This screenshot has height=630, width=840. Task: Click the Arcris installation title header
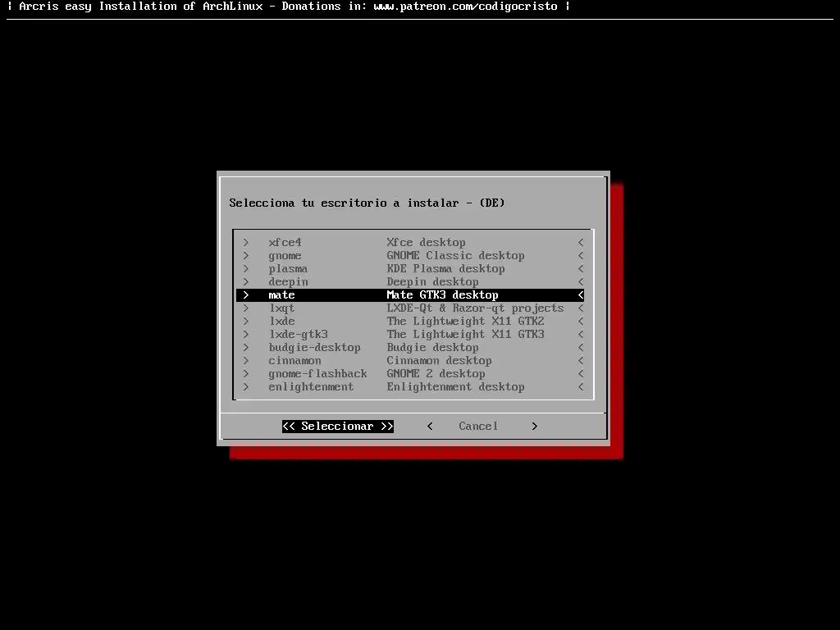(x=289, y=7)
